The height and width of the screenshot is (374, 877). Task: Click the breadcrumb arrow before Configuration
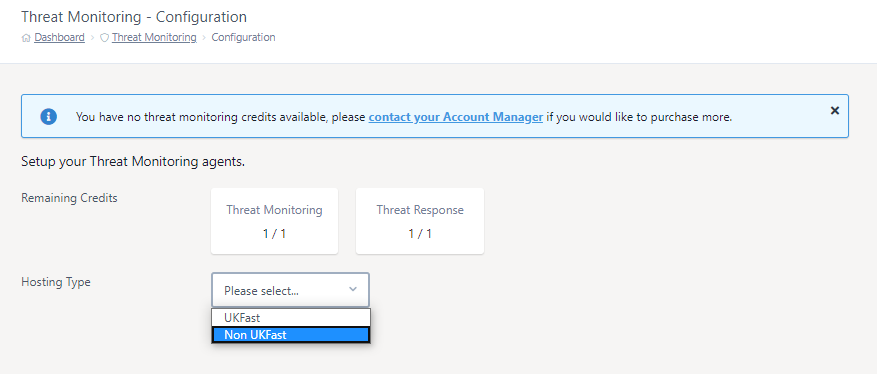[x=204, y=38]
